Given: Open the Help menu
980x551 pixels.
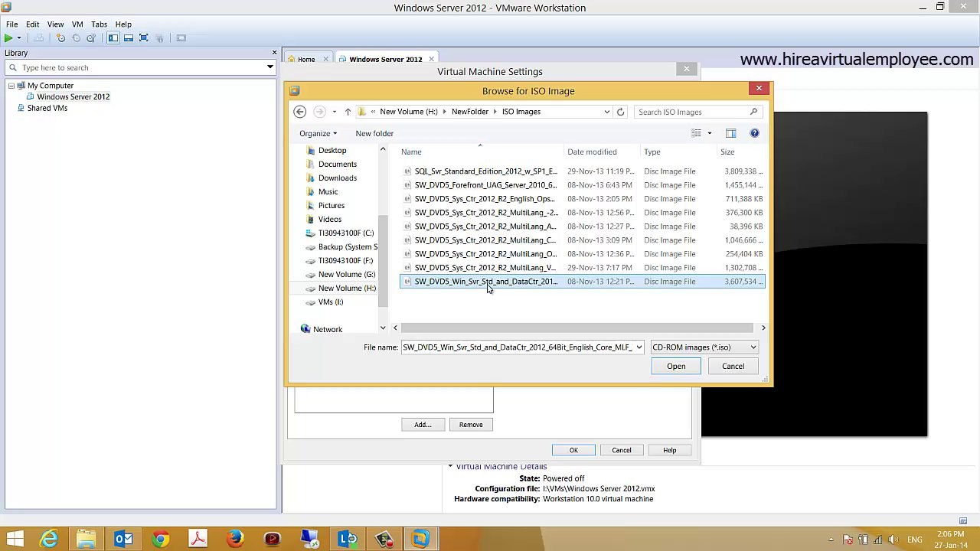Looking at the screenshot, I should click(123, 24).
